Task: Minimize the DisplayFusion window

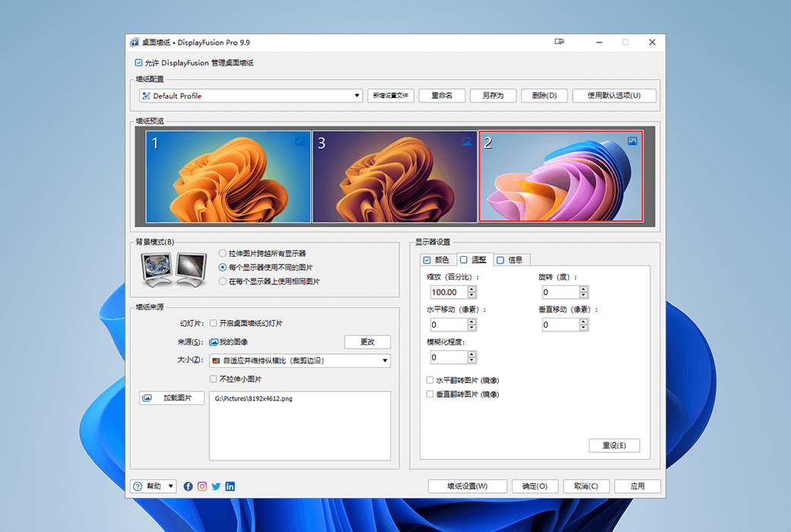Action: pyautogui.click(x=599, y=43)
